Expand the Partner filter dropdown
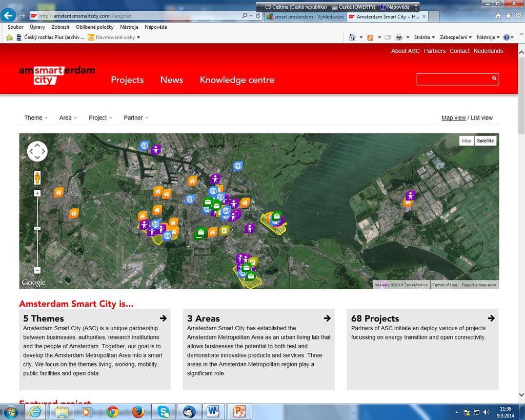Image resolution: width=525 pixels, height=420 pixels. tap(136, 118)
